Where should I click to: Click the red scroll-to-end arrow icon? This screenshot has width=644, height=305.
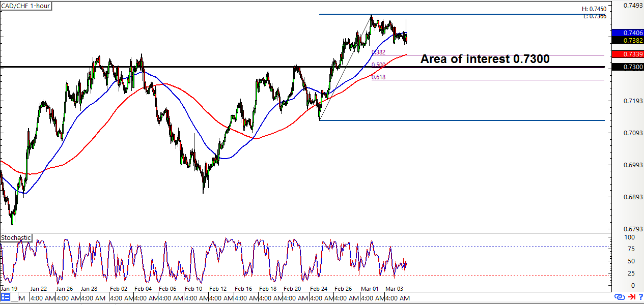point(631,297)
